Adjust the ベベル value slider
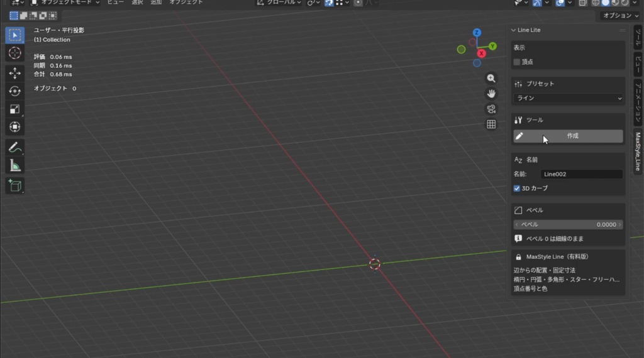644x358 pixels. 568,225
